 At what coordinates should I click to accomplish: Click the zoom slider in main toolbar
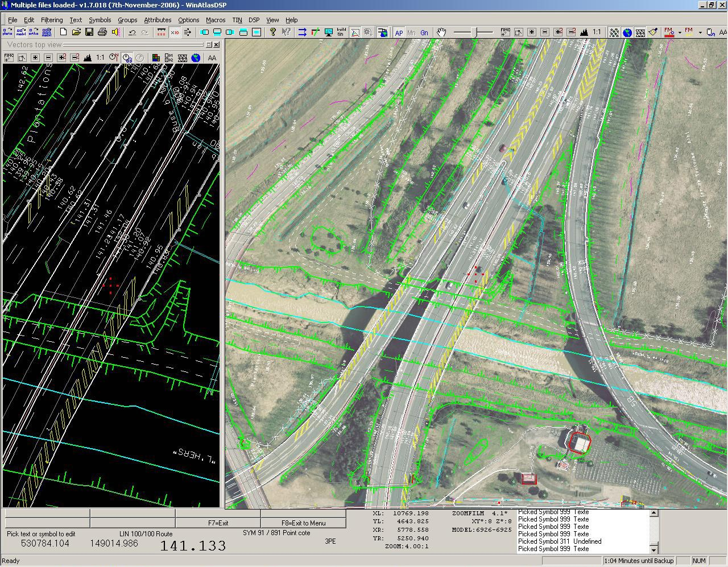[x=474, y=32]
